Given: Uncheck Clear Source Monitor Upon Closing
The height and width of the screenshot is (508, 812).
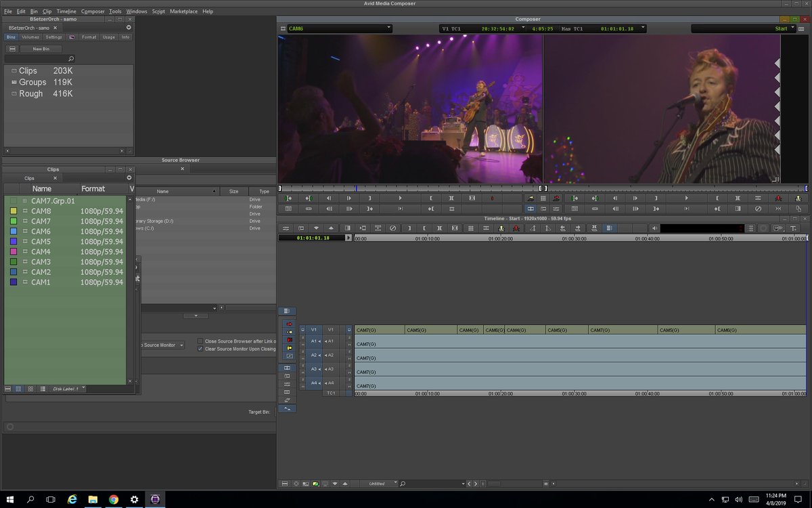Looking at the screenshot, I should (x=199, y=349).
